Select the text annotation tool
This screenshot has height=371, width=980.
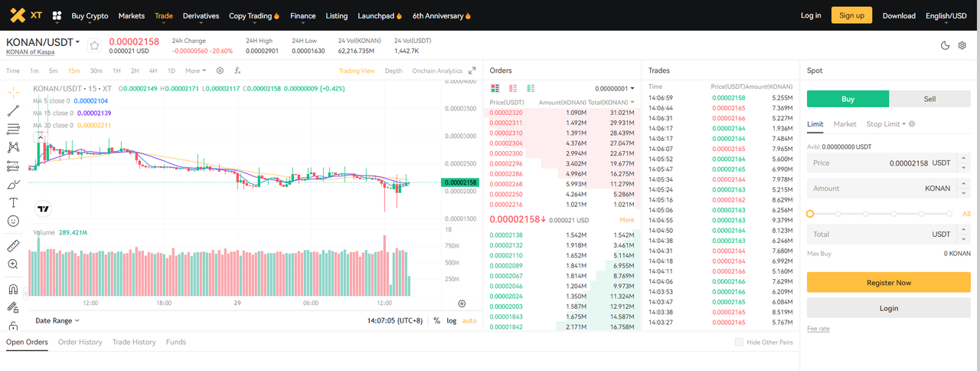13,202
